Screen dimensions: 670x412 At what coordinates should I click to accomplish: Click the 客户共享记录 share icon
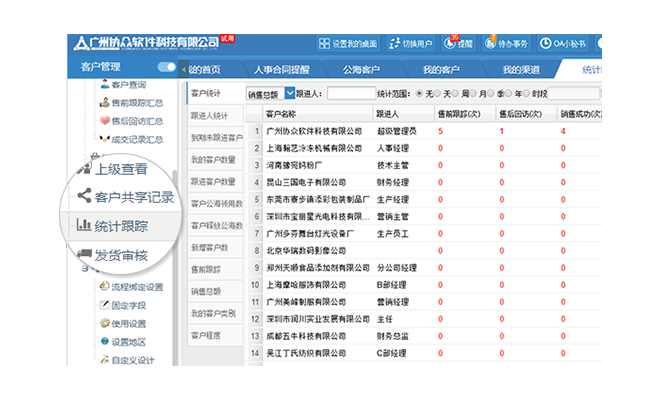pyautogui.click(x=83, y=197)
